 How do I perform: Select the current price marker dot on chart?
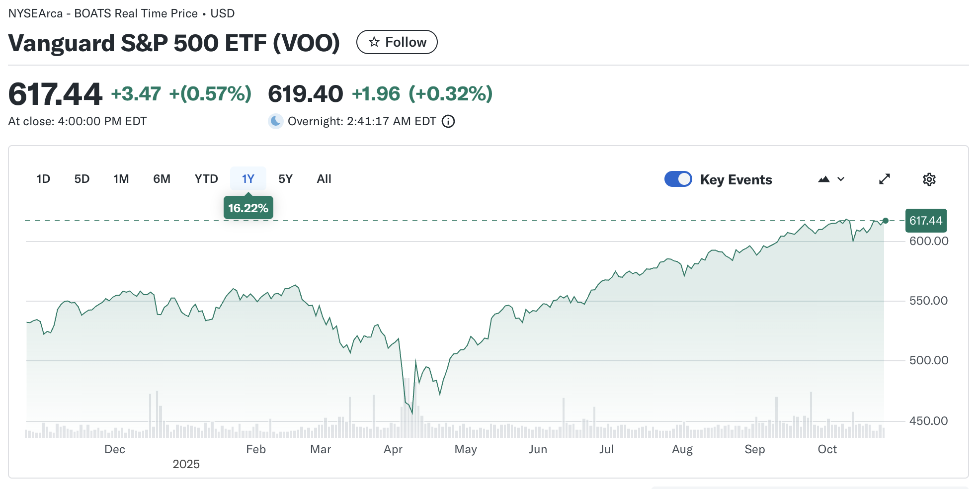[x=885, y=220]
